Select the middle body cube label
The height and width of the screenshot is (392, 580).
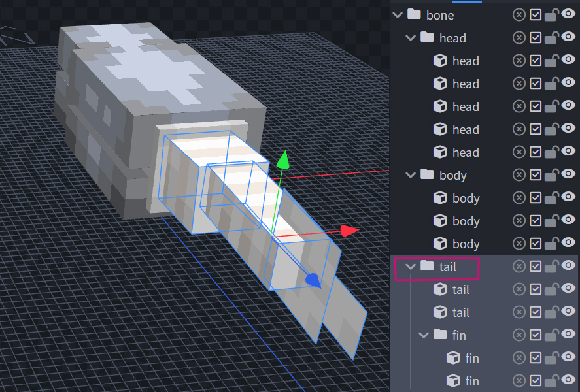click(x=466, y=221)
